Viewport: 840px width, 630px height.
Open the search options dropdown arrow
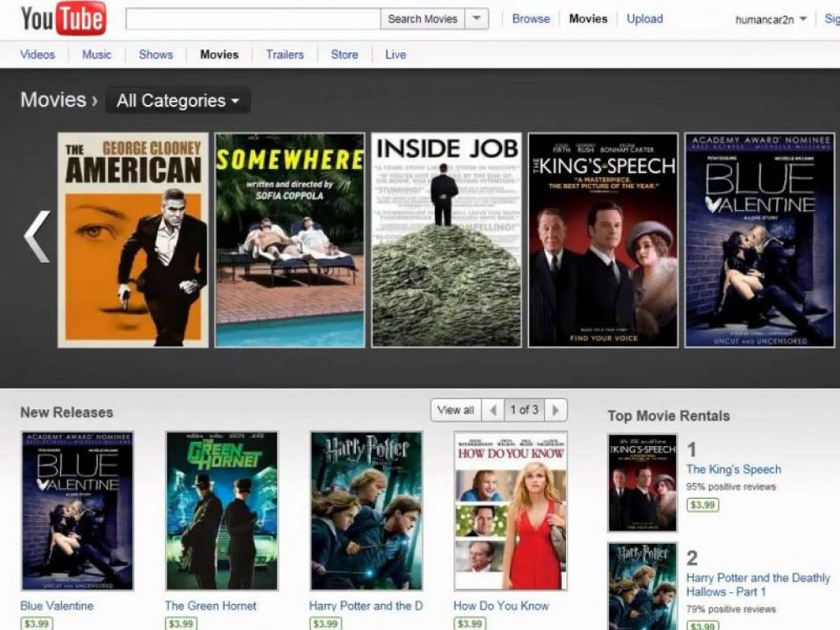click(x=477, y=19)
